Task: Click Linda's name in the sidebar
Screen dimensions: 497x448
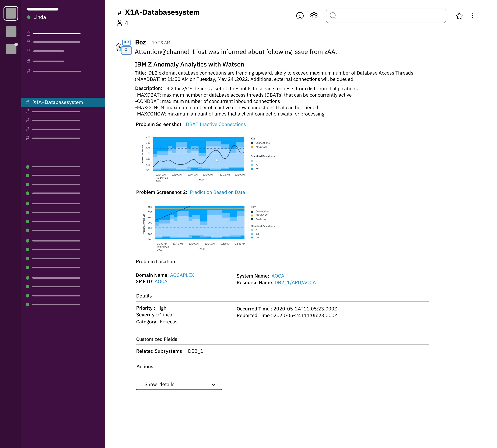Action: coord(40,17)
